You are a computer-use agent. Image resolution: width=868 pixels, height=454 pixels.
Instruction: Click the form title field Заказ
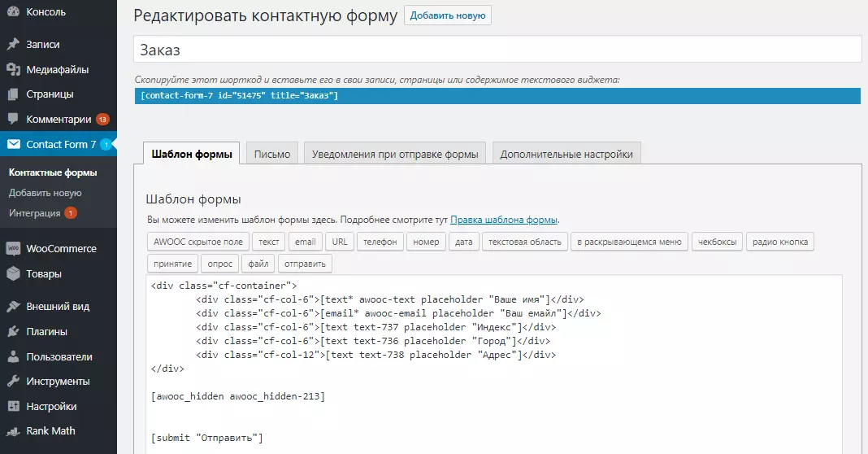[x=497, y=50]
